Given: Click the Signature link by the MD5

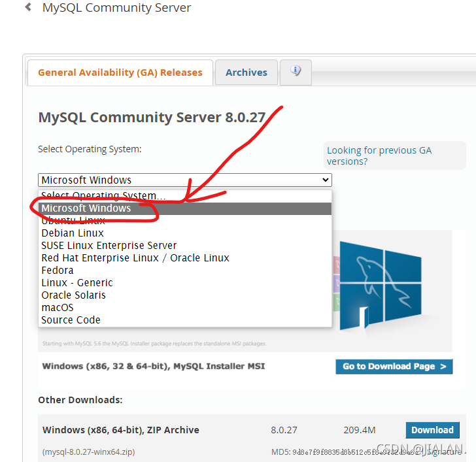Looking at the screenshot, I should tap(445, 452).
